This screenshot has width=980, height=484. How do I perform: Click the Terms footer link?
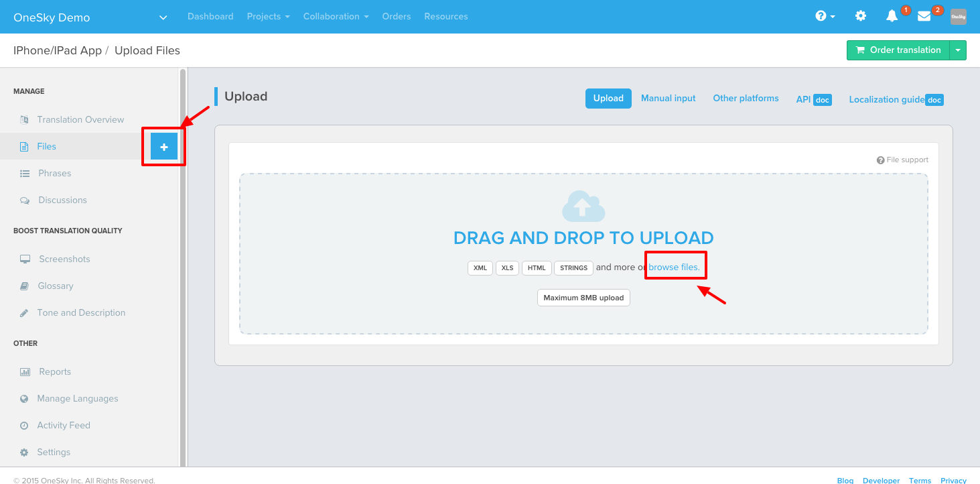920,480
